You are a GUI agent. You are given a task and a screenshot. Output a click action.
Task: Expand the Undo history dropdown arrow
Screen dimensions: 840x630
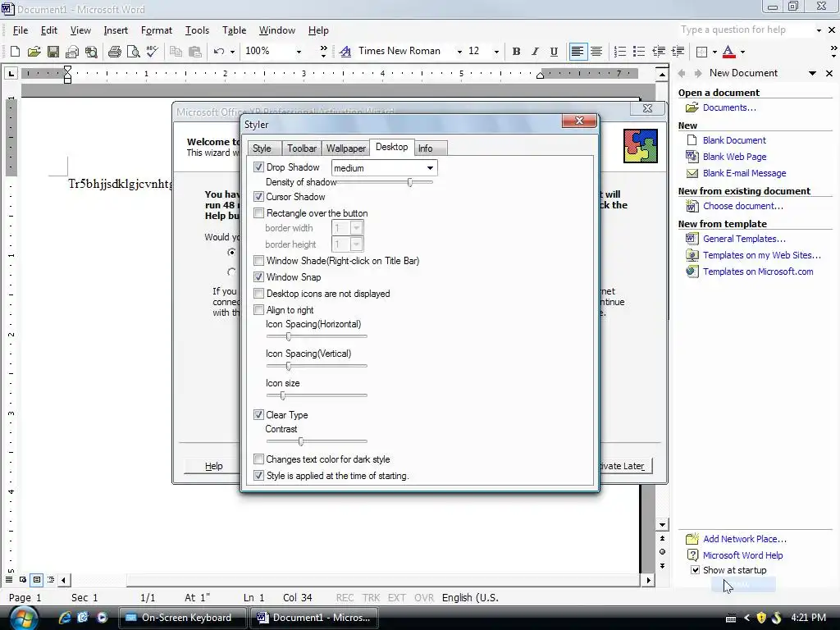pyautogui.click(x=232, y=52)
